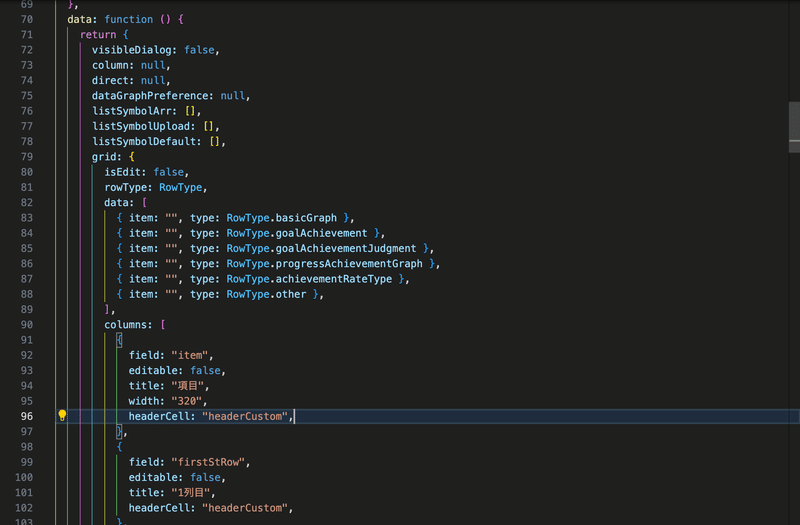Viewport: 800px width, 525px height.
Task: Click "headerCustom" string on line 96
Action: point(245,416)
